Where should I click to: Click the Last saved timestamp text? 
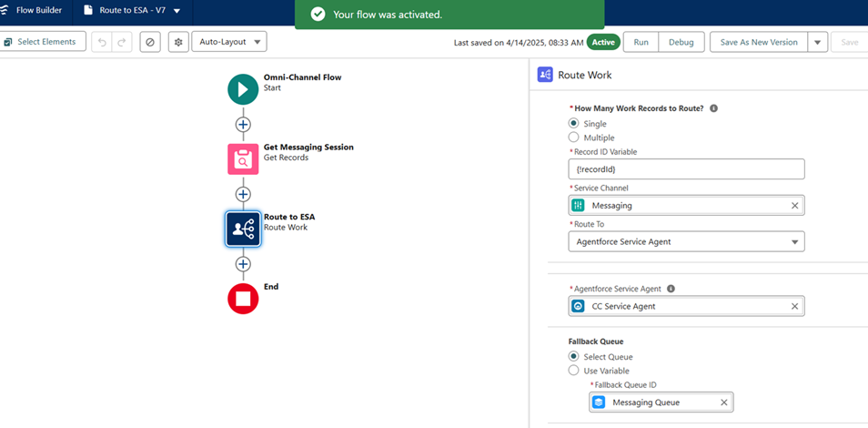click(518, 43)
